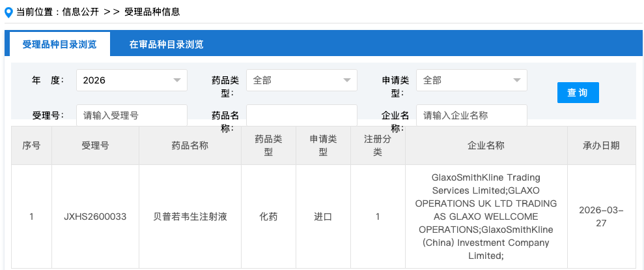This screenshot has height=270, width=644.
Task: Expand the 年度 dropdown showing 2026
Action: (132, 80)
